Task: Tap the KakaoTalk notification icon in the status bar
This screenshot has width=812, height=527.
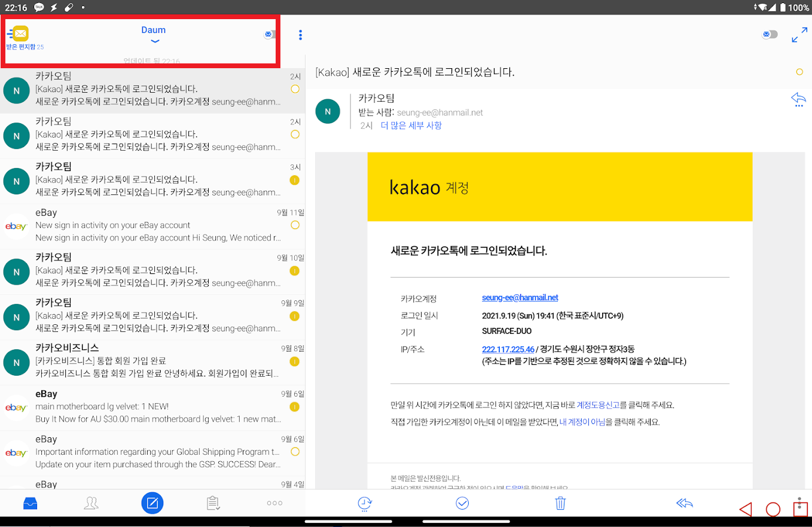Action: 39,7
